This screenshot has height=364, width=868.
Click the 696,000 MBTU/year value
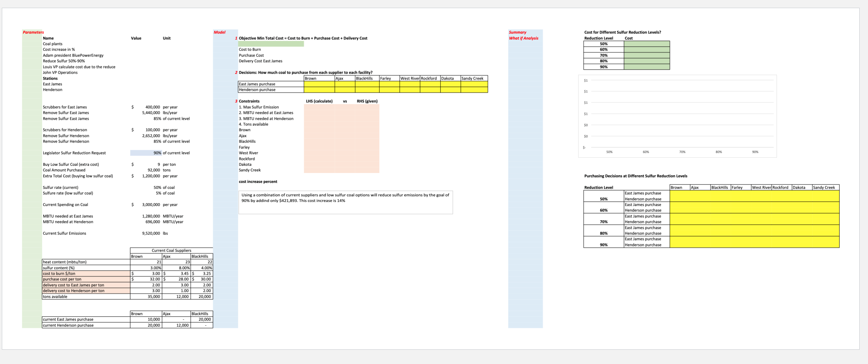(152, 222)
